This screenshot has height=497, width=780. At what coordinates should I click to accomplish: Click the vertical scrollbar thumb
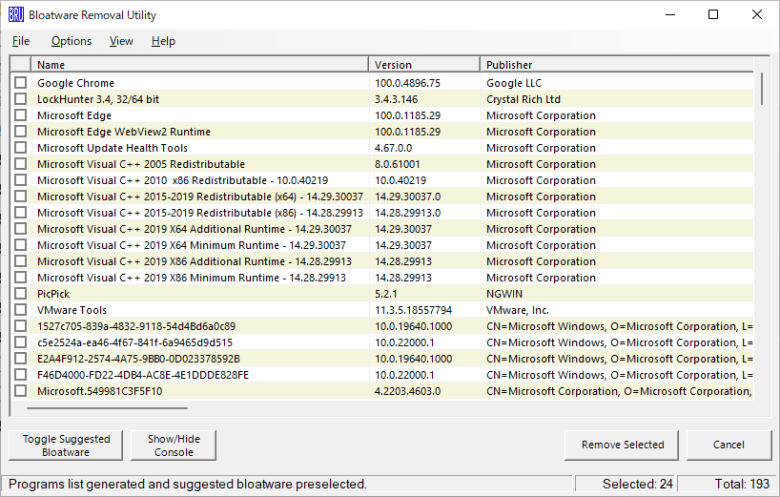[x=762, y=89]
